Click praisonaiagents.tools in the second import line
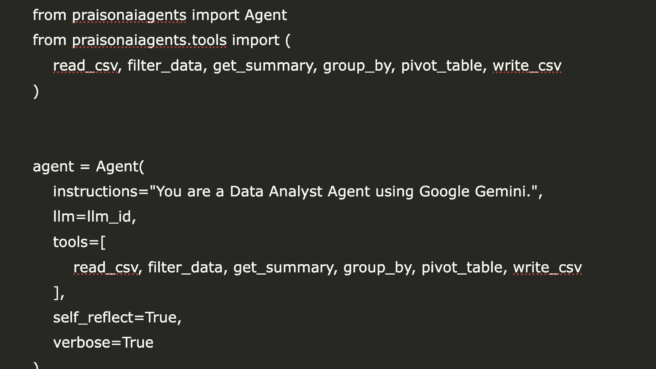Viewport: 656px width, 369px height. pos(149,41)
